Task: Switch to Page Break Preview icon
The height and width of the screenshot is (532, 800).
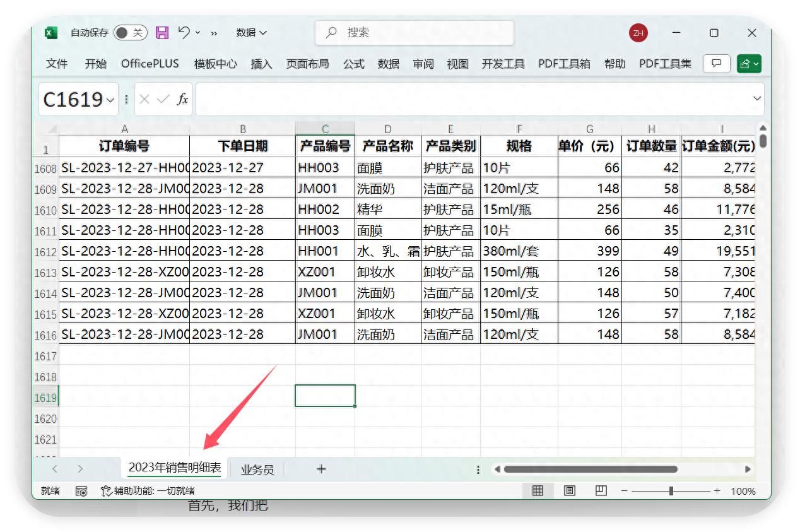Action: tap(601, 490)
